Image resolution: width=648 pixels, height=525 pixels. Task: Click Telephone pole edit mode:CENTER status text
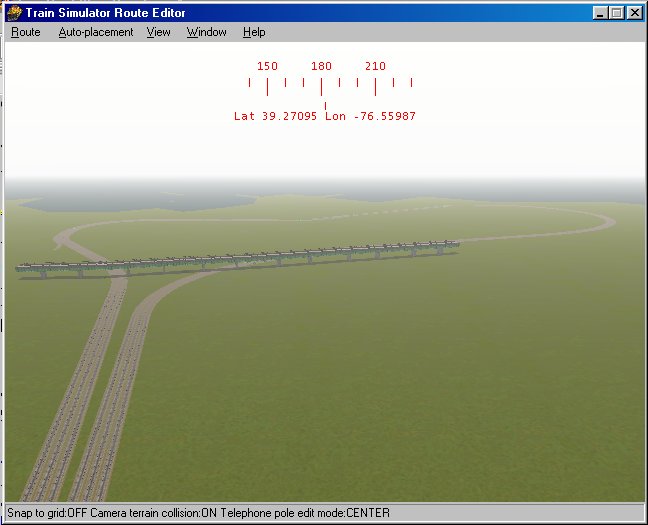click(305, 513)
